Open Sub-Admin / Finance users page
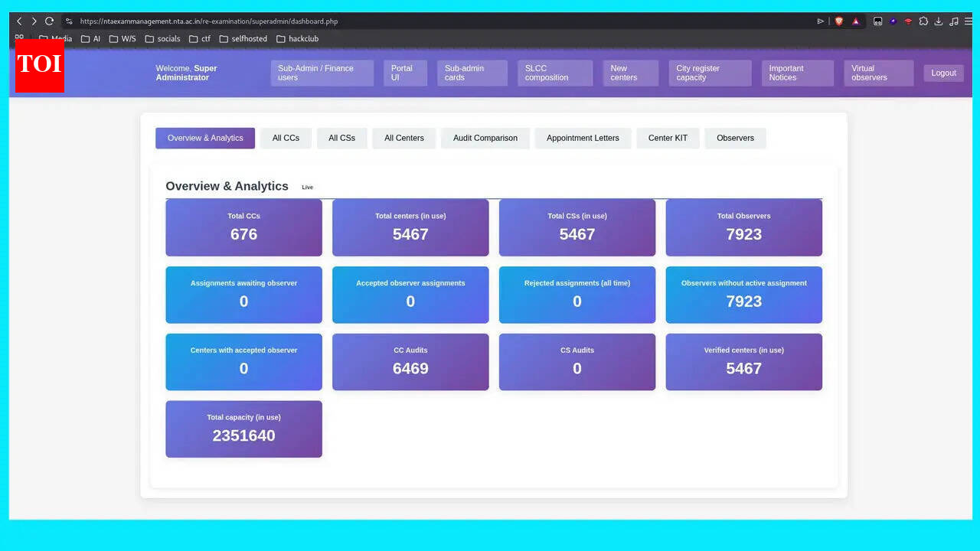 coord(322,73)
